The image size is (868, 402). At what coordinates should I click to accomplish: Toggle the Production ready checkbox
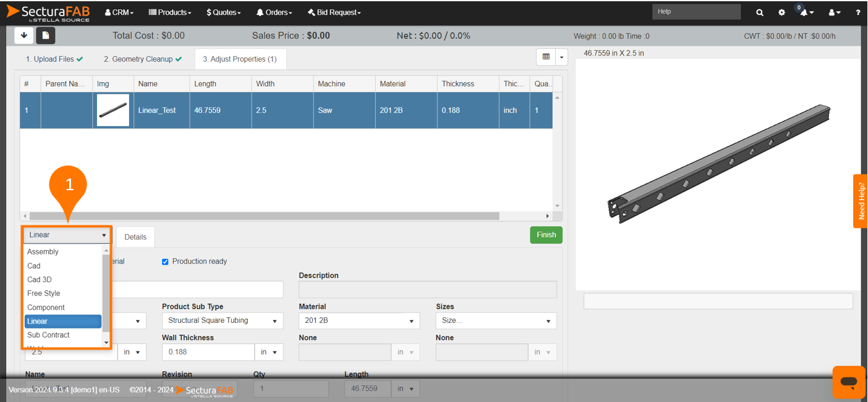point(165,262)
